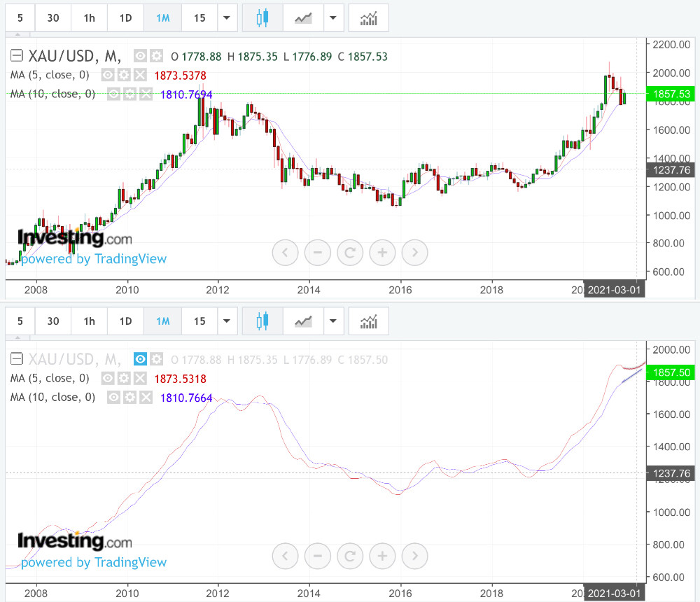Switch bottom chart to area chart style
Image resolution: width=700 pixels, height=602 pixels.
pos(303,321)
